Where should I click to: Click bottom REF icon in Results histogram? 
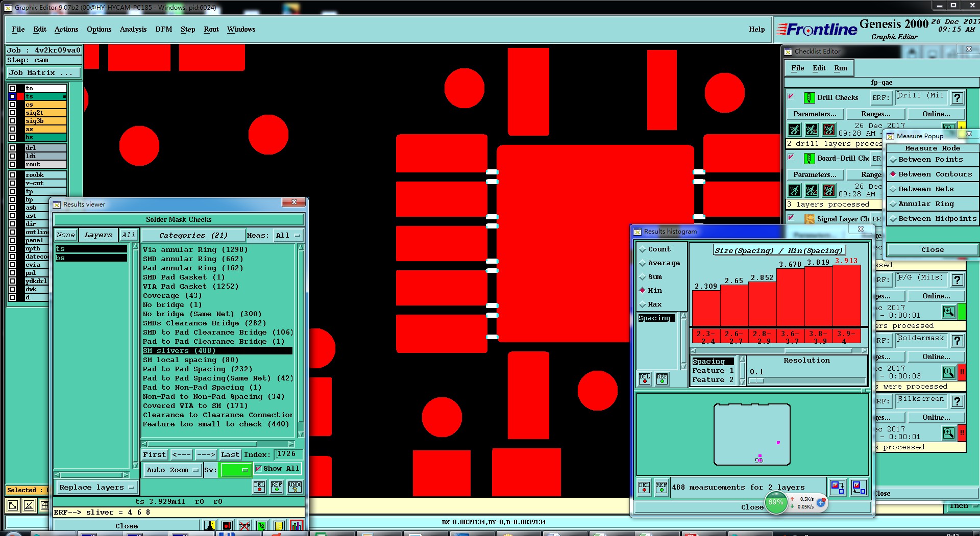click(x=661, y=488)
